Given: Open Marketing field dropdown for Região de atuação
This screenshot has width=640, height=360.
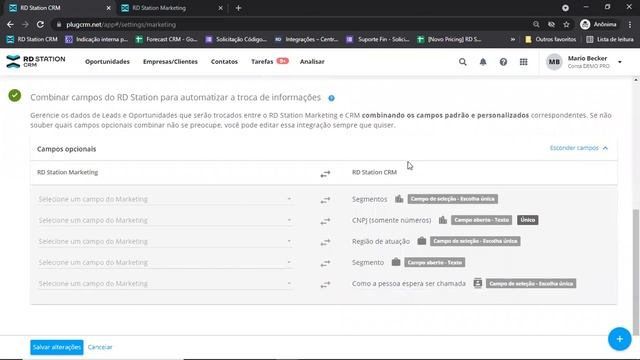Looking at the screenshot, I should point(164,242).
